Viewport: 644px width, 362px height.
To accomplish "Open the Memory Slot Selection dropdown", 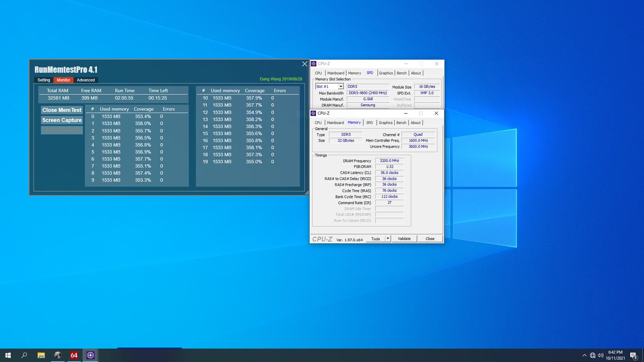I will click(x=340, y=86).
